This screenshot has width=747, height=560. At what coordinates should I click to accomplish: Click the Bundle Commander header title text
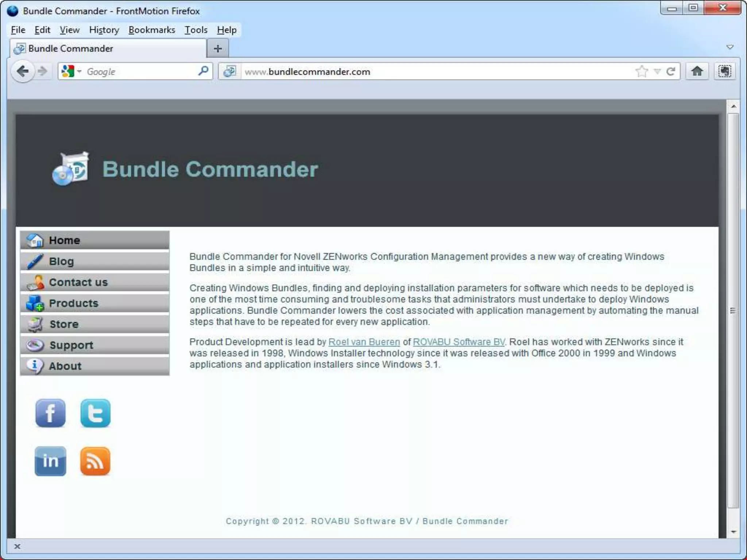210,169
